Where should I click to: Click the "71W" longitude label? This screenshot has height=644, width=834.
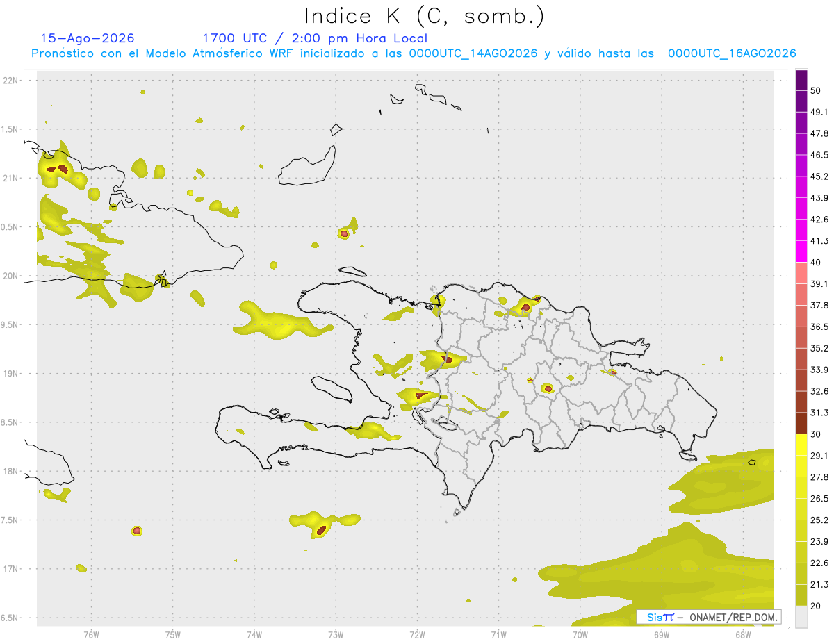click(498, 635)
